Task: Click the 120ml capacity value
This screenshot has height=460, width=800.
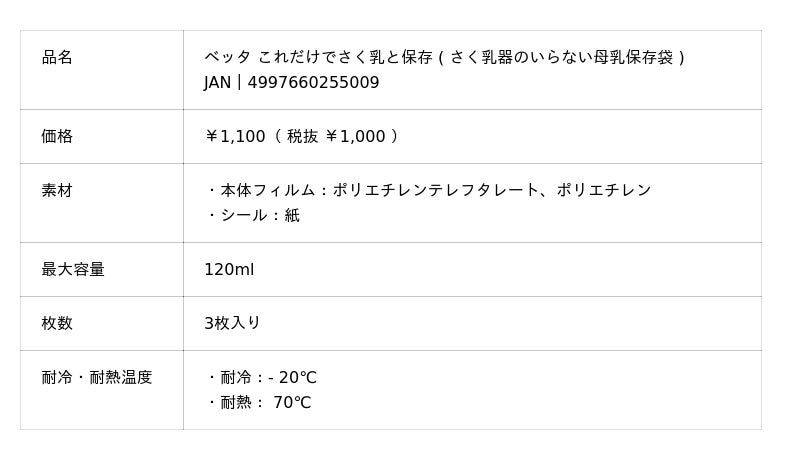Action: (x=229, y=270)
